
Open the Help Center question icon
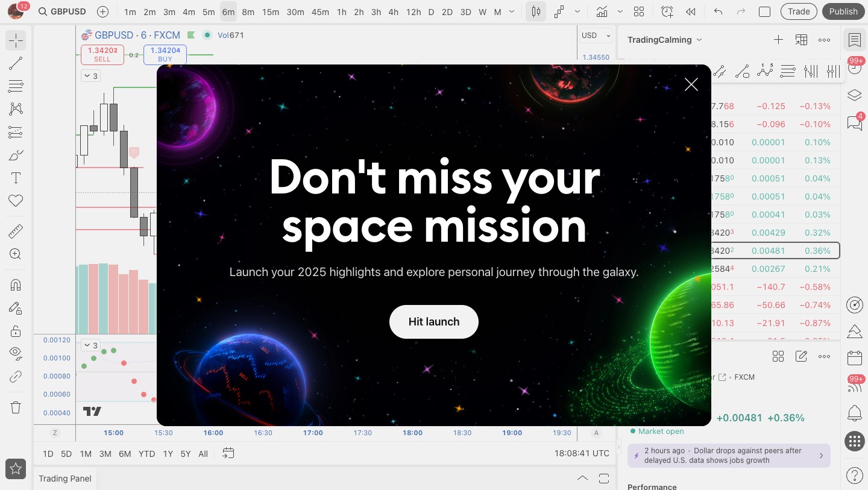tap(854, 476)
